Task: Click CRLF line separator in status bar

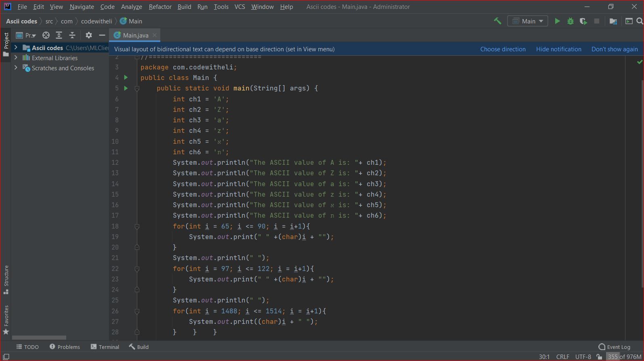Action: [562, 357]
